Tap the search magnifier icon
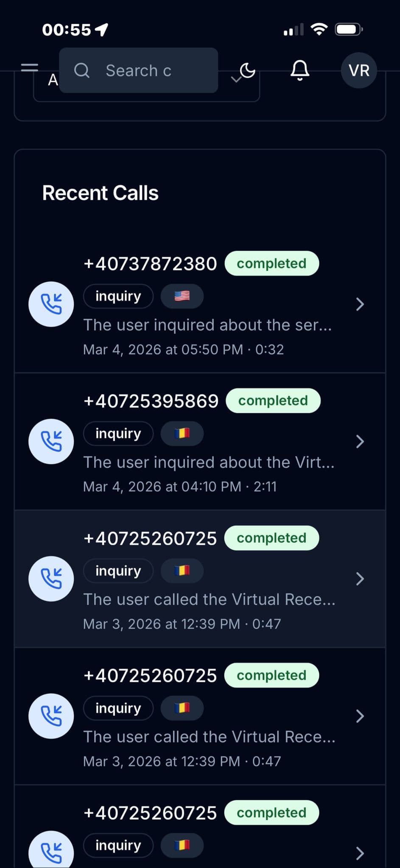 tap(82, 70)
